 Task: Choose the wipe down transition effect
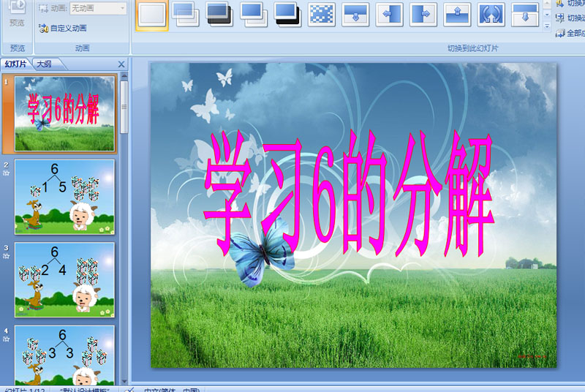click(x=355, y=15)
